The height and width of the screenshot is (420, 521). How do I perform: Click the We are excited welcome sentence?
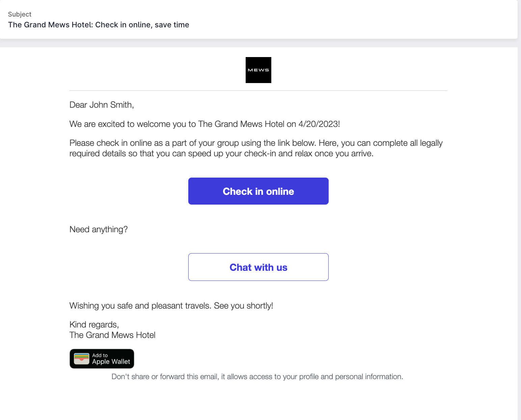204,124
